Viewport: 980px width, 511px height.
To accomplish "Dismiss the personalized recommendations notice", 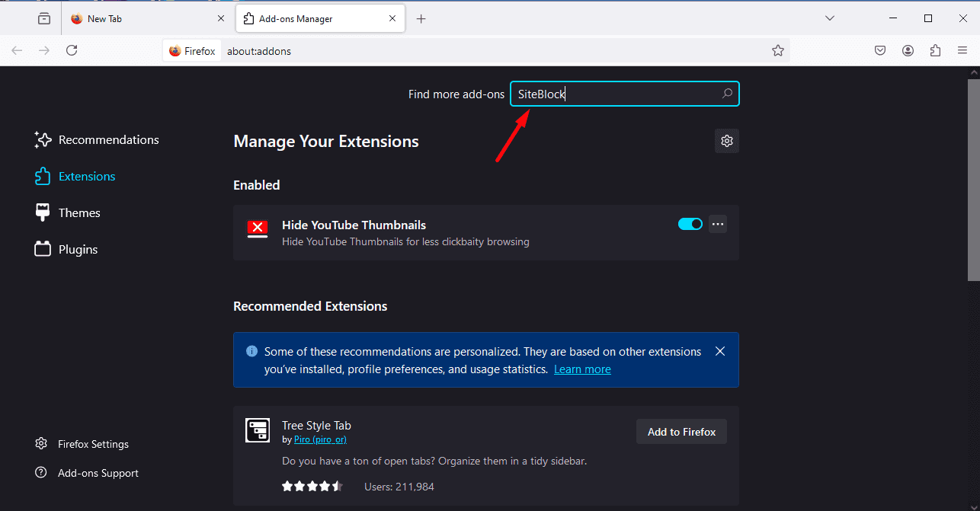I will [x=720, y=351].
